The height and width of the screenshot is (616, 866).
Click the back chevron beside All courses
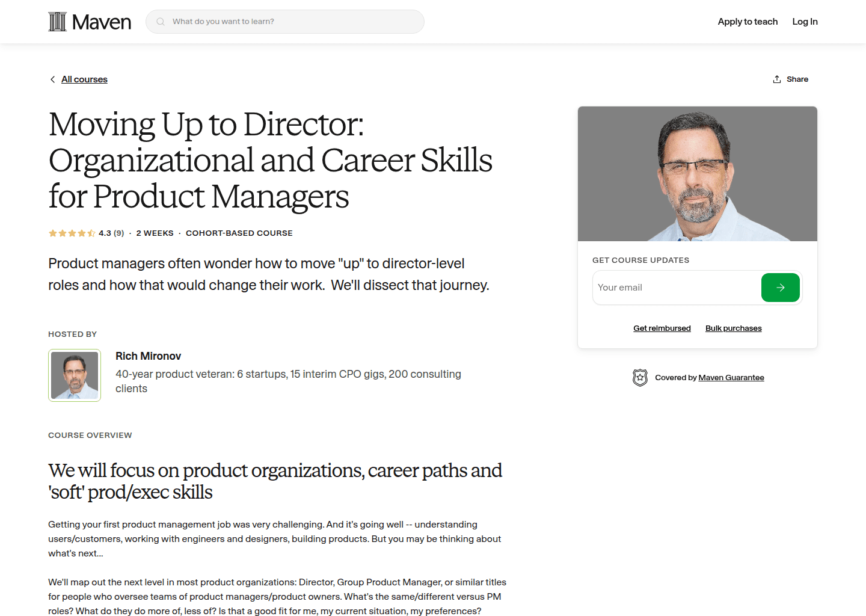52,79
